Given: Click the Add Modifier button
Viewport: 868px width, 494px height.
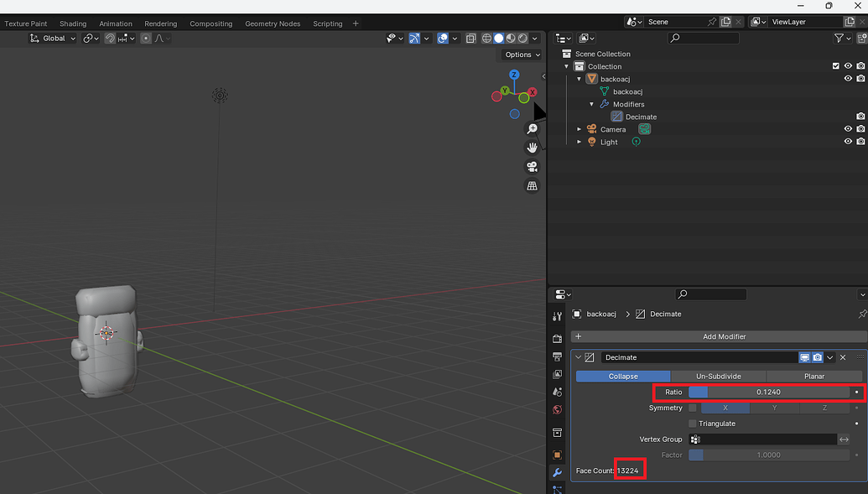Looking at the screenshot, I should click(724, 336).
